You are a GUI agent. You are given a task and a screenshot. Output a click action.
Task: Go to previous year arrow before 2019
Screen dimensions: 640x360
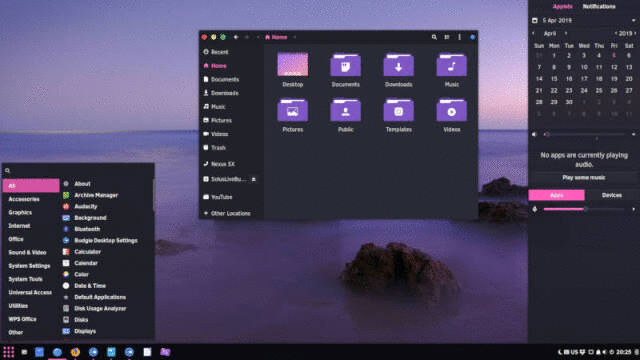[616, 33]
